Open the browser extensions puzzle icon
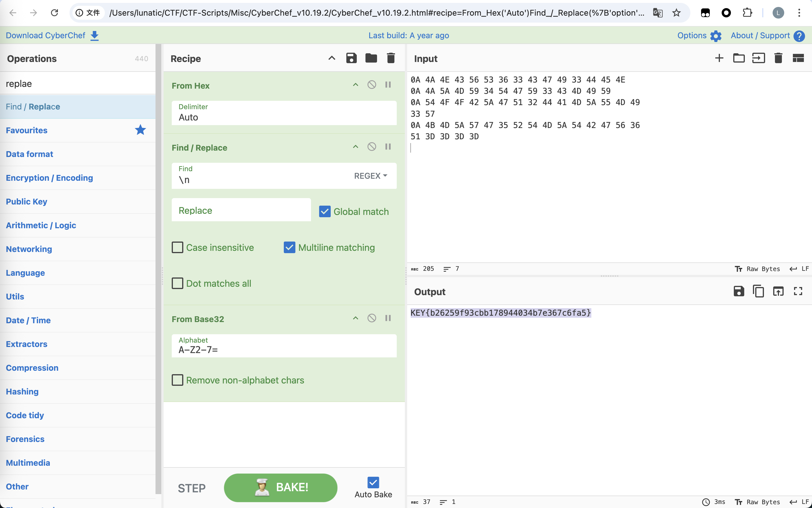Viewport: 812px width, 508px height. [x=747, y=13]
